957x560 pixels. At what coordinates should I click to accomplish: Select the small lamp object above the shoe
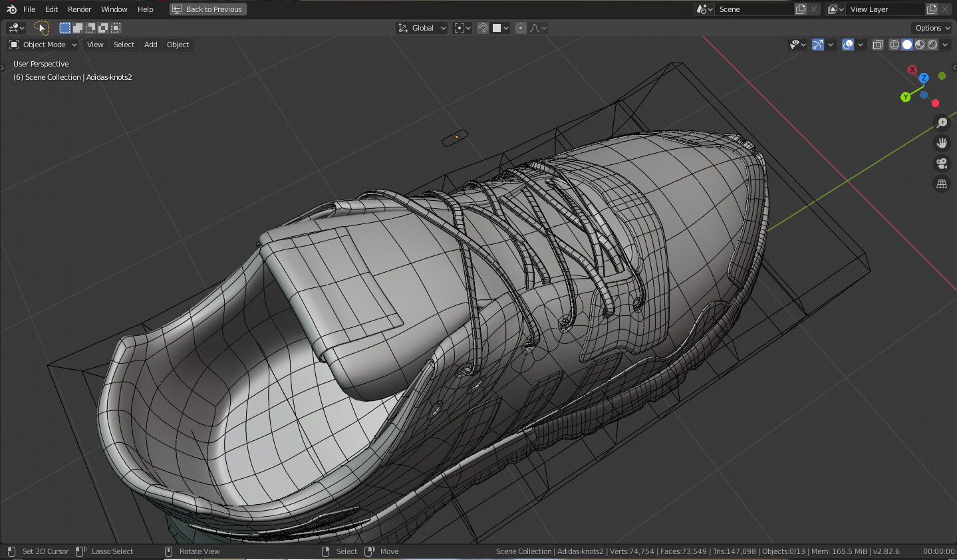click(456, 138)
